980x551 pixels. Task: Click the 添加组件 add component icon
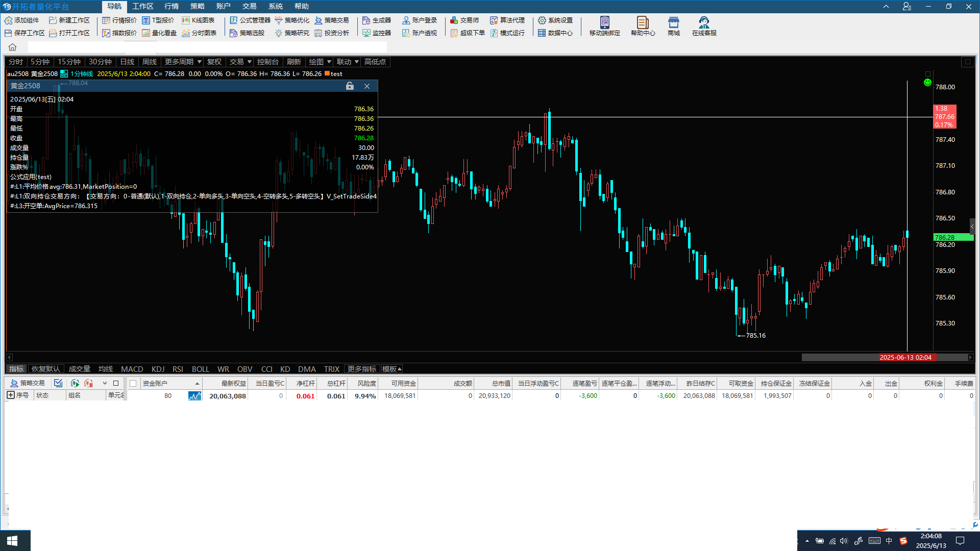tap(8, 20)
